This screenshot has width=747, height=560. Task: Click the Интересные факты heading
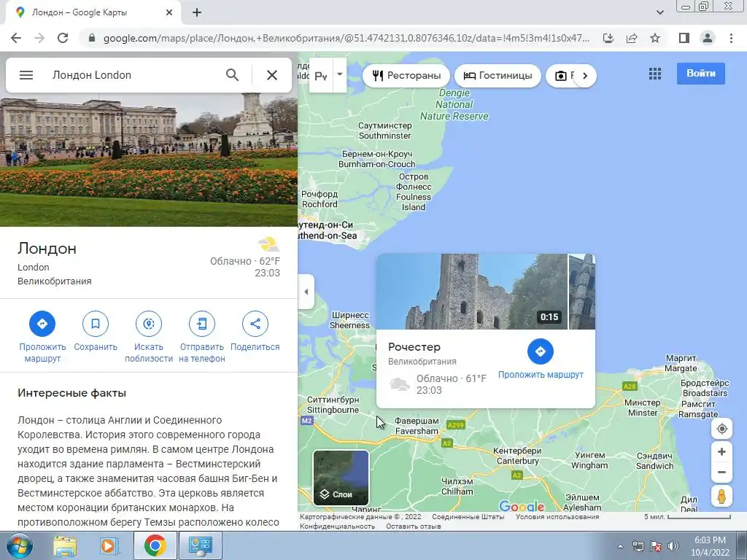click(x=72, y=393)
